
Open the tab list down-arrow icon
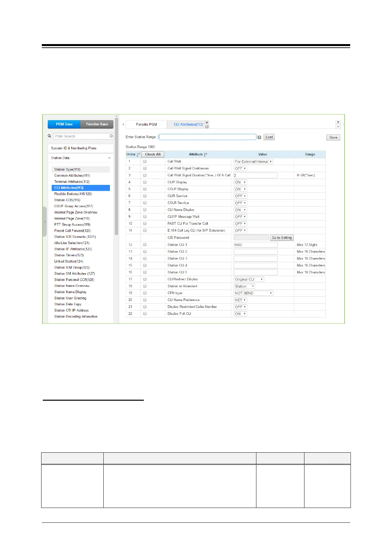[x=338, y=127]
